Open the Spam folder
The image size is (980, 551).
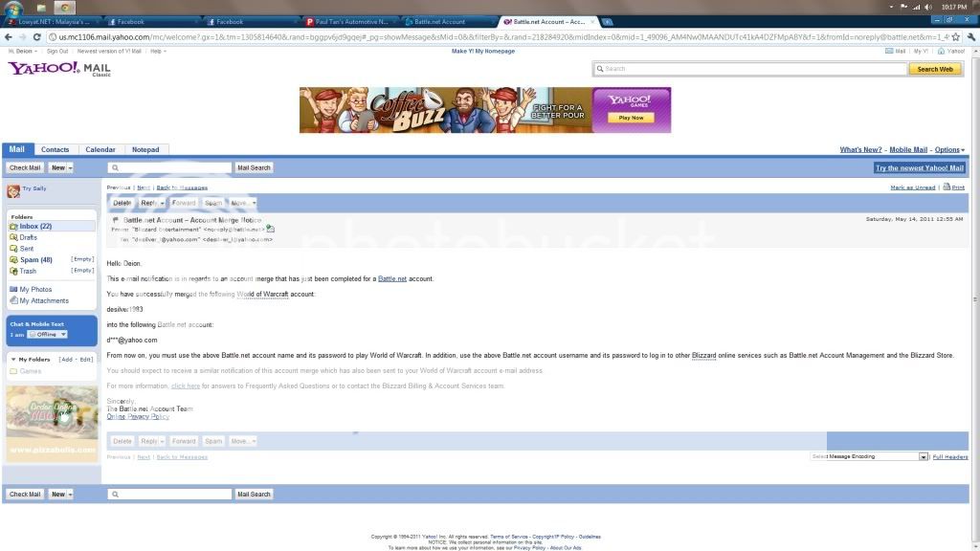tap(35, 258)
